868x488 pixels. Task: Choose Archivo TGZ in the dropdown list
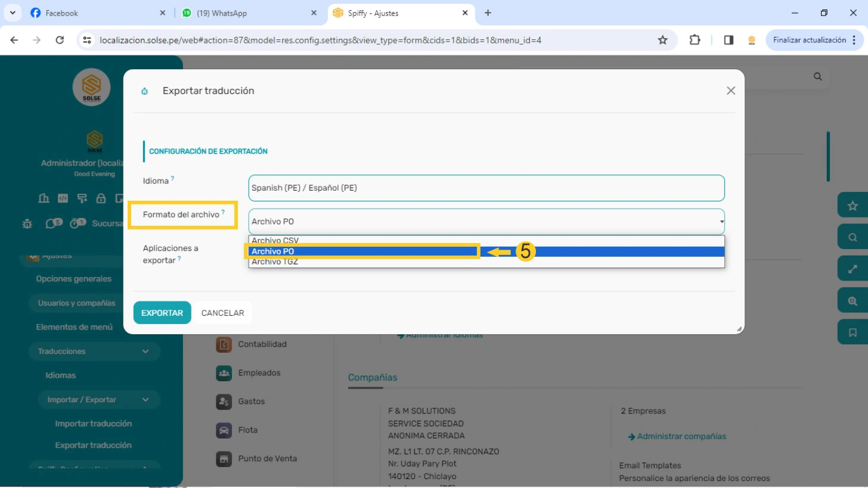(275, 262)
